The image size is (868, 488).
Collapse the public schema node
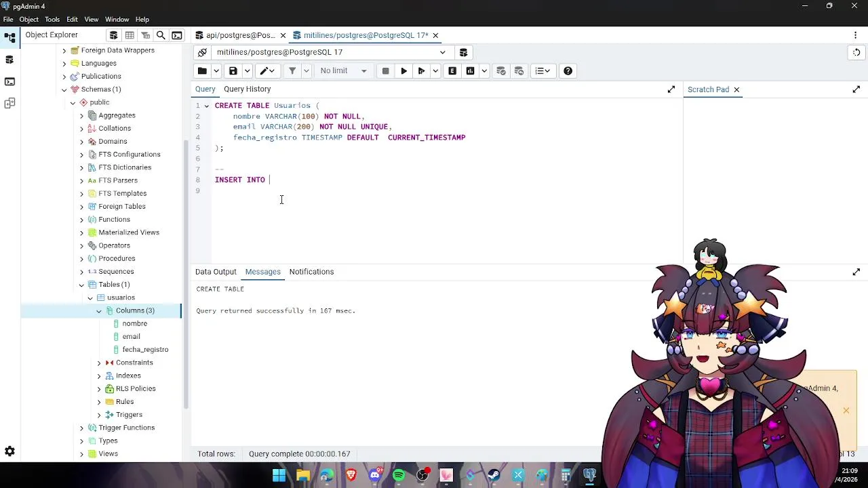tap(73, 102)
